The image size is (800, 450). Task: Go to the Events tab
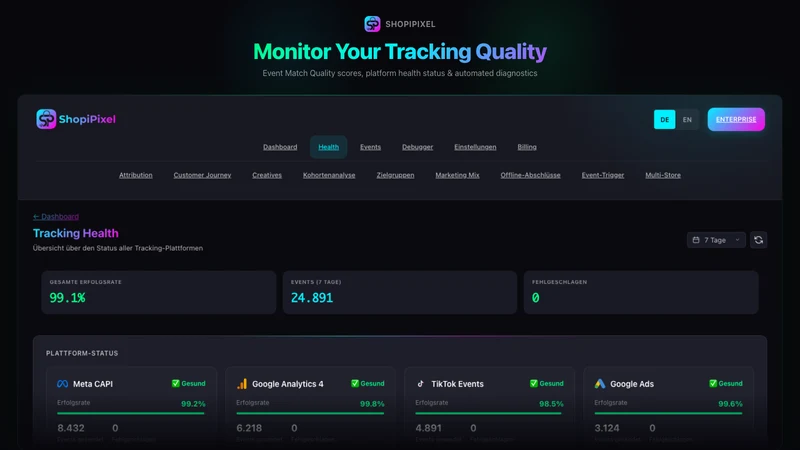click(x=370, y=147)
